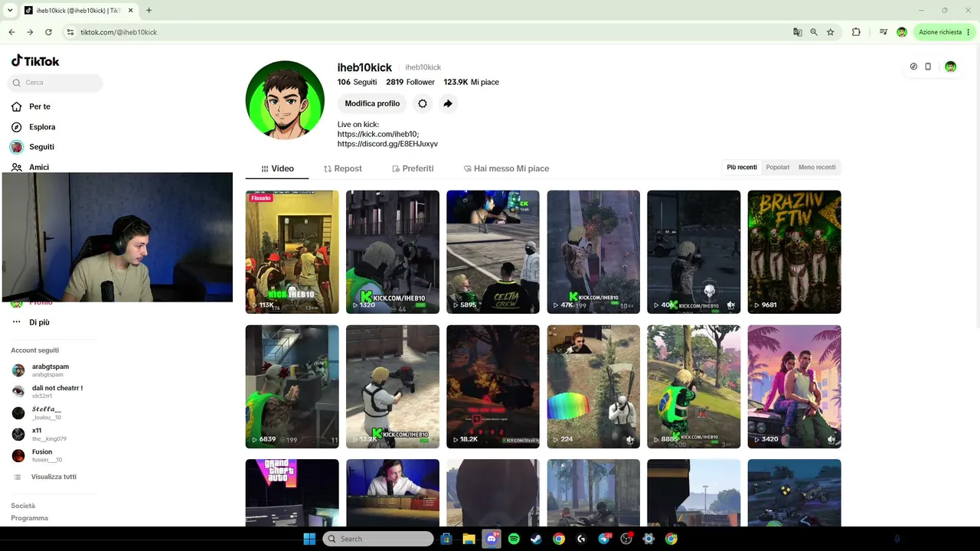Open the video with 224 views
The image size is (980, 551).
593,386
